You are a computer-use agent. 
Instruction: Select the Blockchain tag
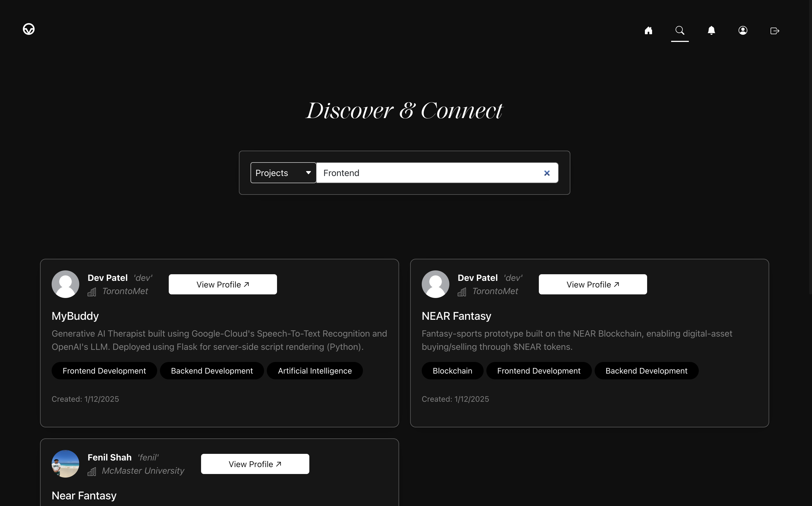coord(452,371)
